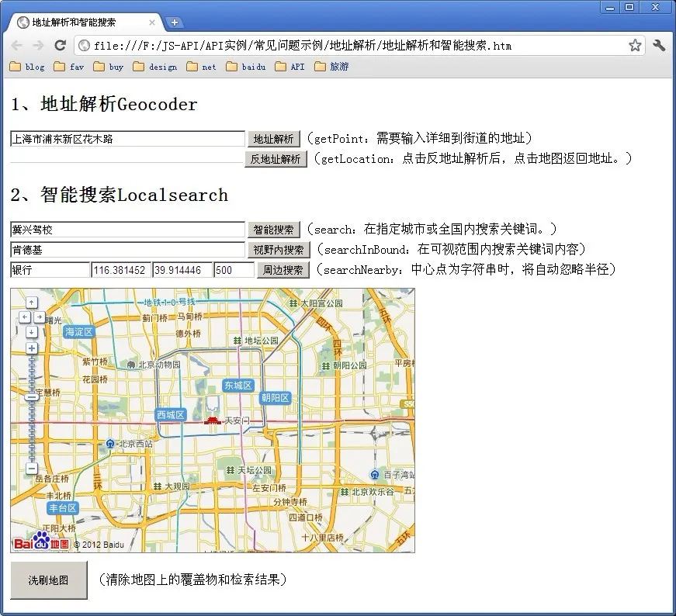The image size is (676, 616).
Task: Pan the map right with the arrow
Action: [x=39, y=317]
